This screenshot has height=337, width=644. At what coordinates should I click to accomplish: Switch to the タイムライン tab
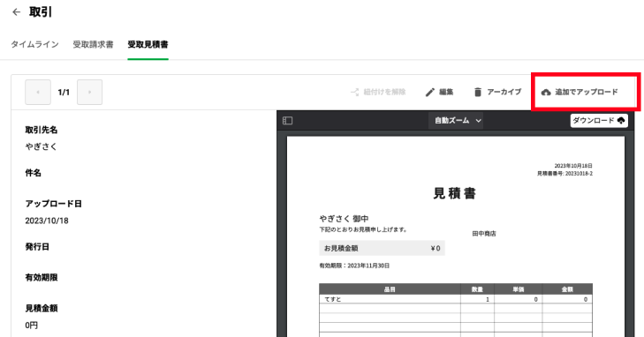coord(35,44)
